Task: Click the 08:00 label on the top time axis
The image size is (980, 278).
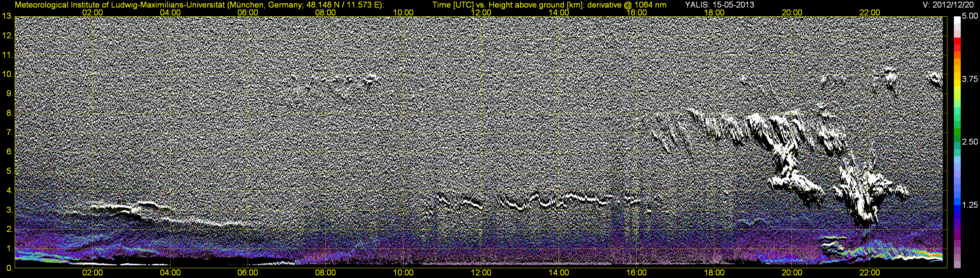Action: tap(326, 12)
